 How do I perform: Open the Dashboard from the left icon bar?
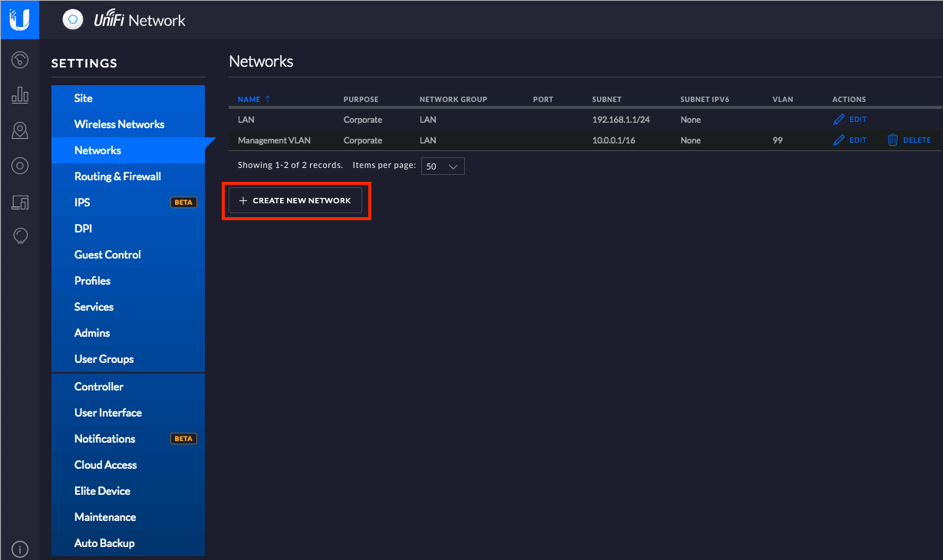pos(20,60)
